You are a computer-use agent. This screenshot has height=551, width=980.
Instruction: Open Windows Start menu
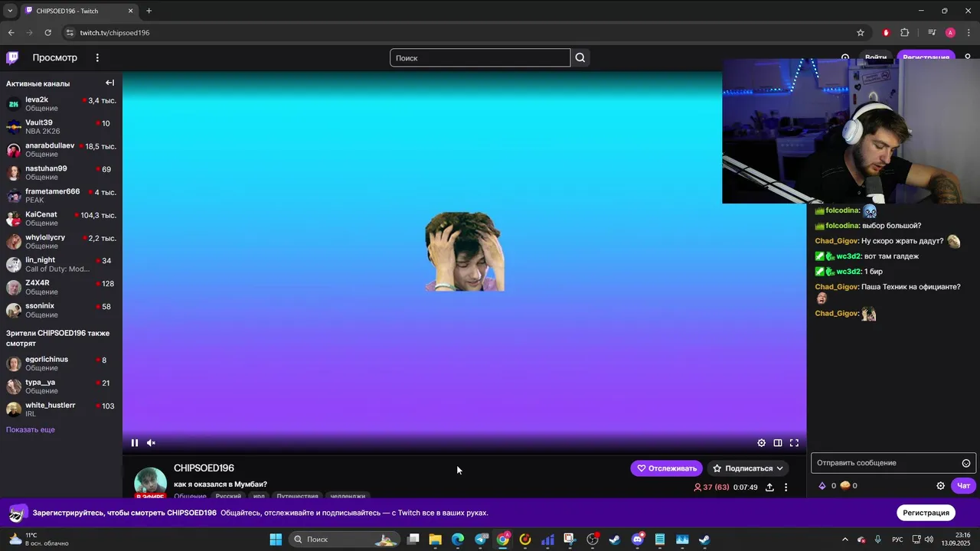(276, 540)
